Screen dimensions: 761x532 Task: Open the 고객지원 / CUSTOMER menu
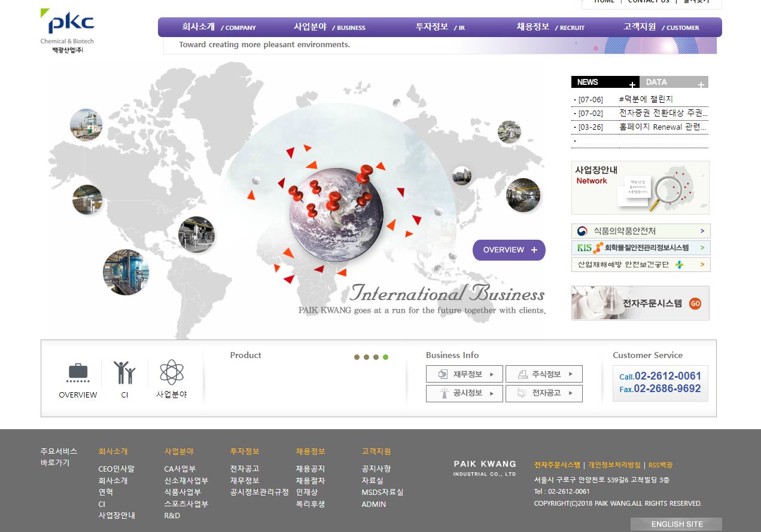(661, 27)
